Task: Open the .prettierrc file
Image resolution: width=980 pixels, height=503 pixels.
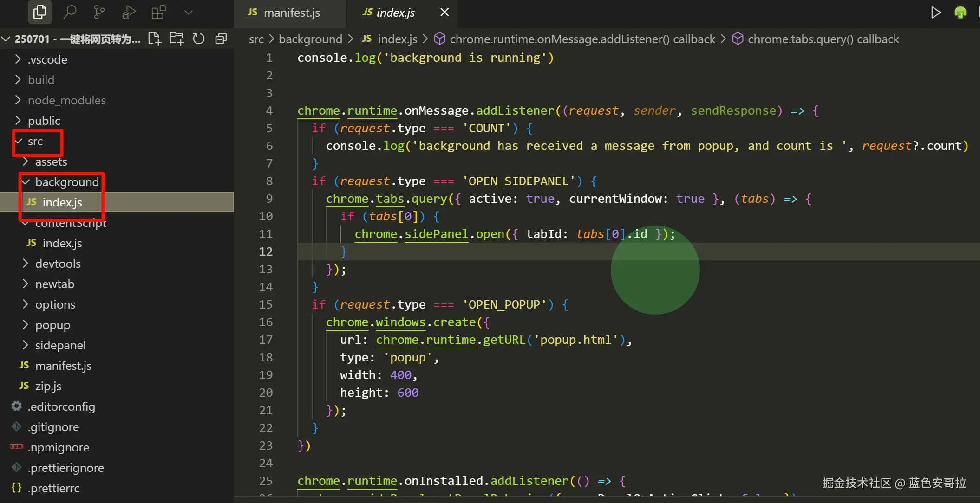Action: click(x=53, y=488)
